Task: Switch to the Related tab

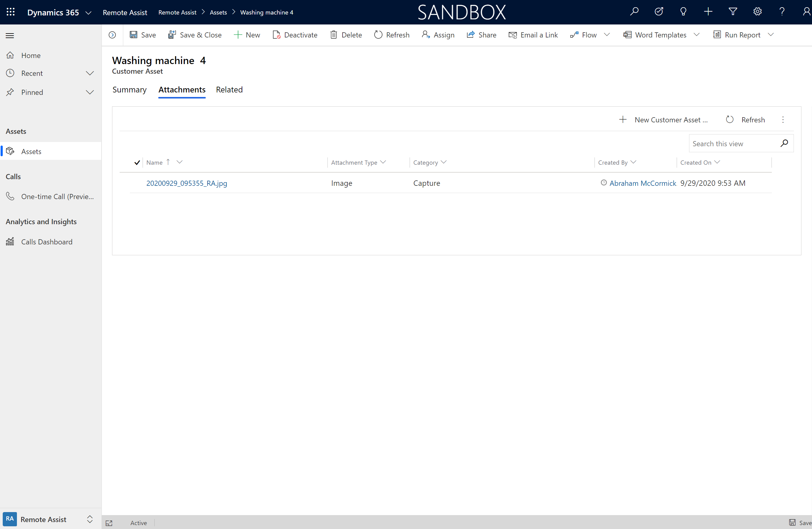Action: coord(228,89)
